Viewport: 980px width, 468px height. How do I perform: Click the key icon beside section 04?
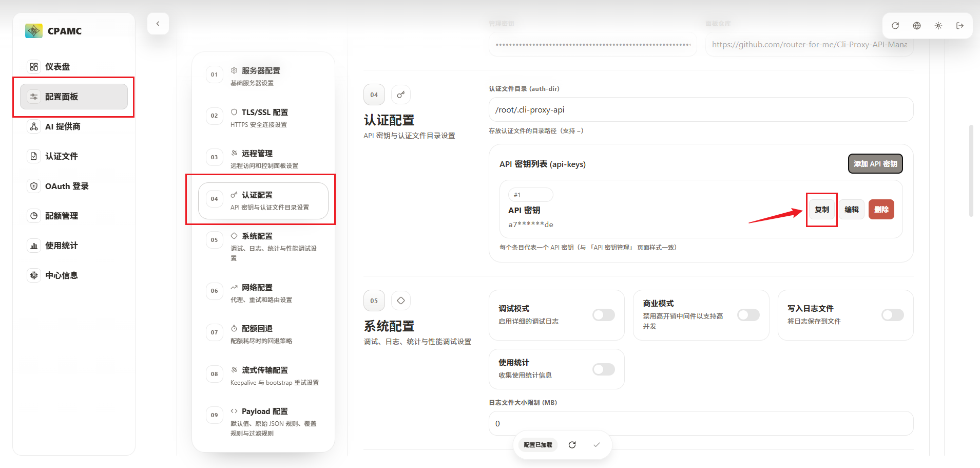(401, 95)
